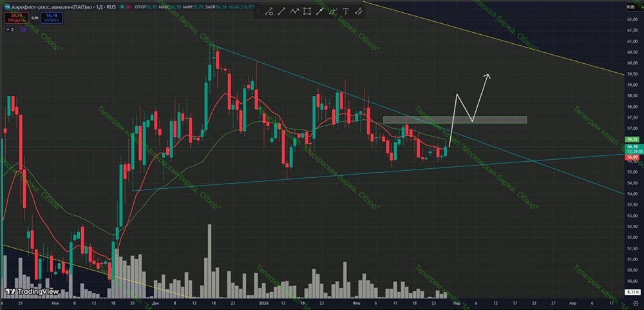The height and width of the screenshot is (310, 644).
Task: Expand the collapsed indicators legend labeled 3
Action: [10, 30]
